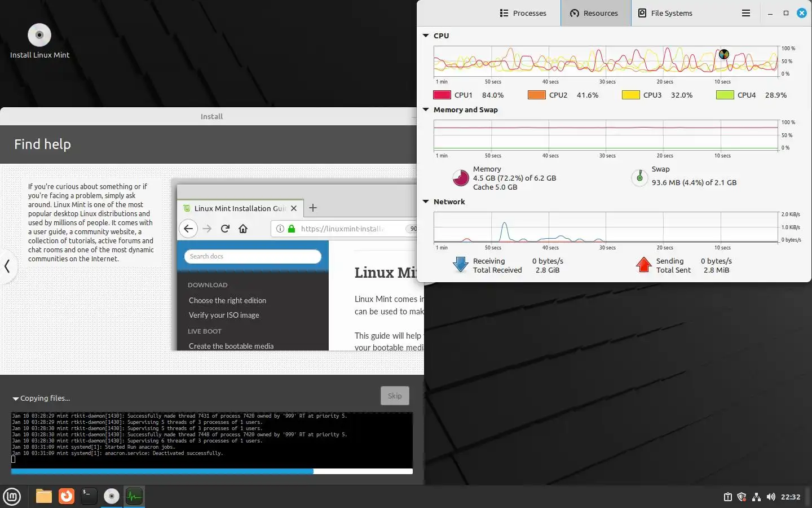Click the slideshow browser back arrow

(188, 229)
